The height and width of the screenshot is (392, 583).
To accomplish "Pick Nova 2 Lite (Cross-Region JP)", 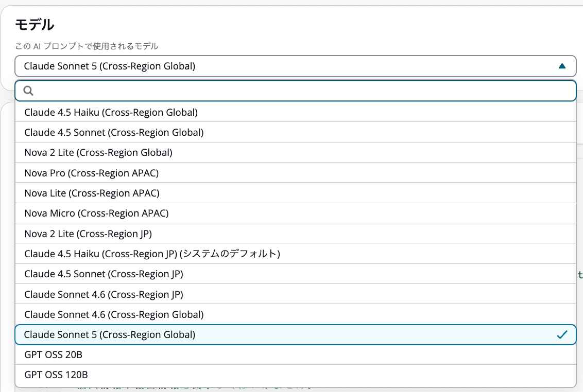I will click(x=296, y=234).
